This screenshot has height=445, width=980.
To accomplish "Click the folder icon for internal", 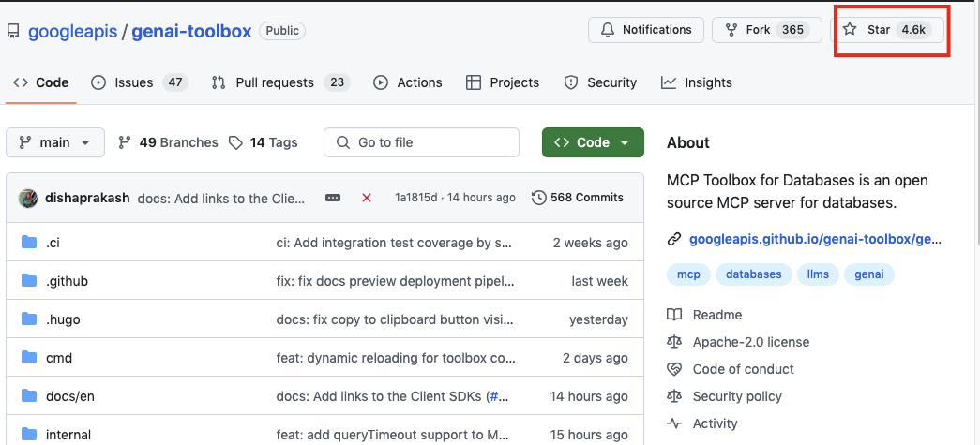I will tap(29, 435).
